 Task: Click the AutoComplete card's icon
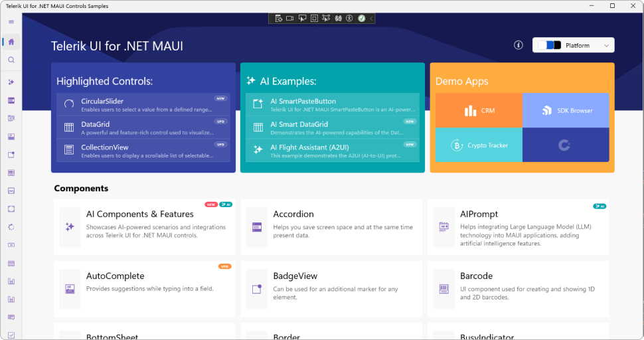point(70,289)
